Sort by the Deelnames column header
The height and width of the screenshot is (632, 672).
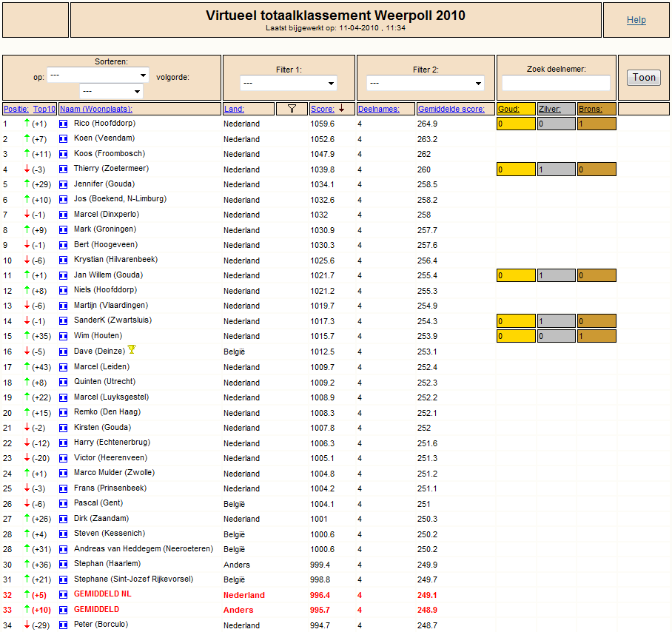(x=378, y=109)
